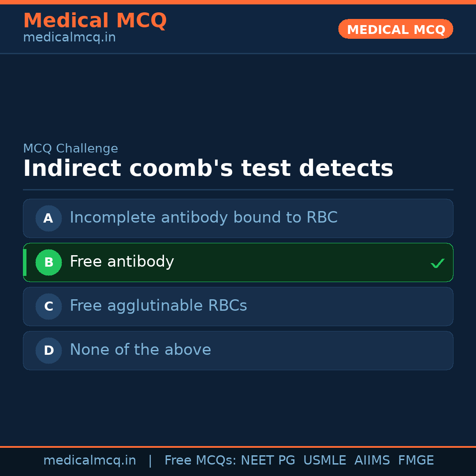Image resolution: width=476 pixels, height=476 pixels.
Task: Click the letter D option circle
Action: click(48, 350)
